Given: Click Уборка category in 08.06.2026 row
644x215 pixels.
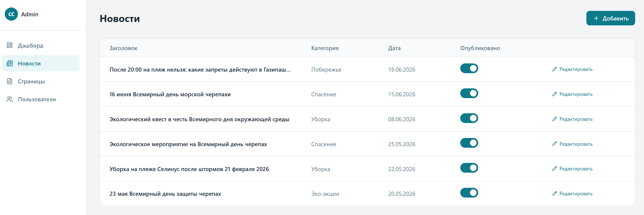Looking at the screenshot, I should (321, 119).
